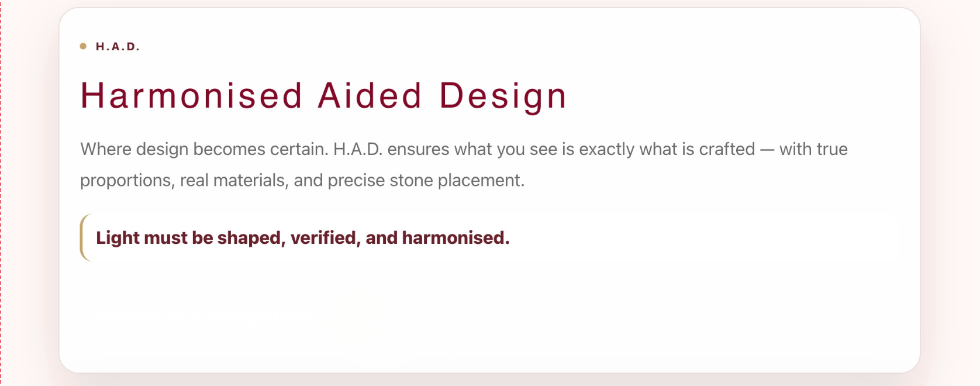Click the phrase 'with true' in the paragraph
980x386 pixels.
813,149
